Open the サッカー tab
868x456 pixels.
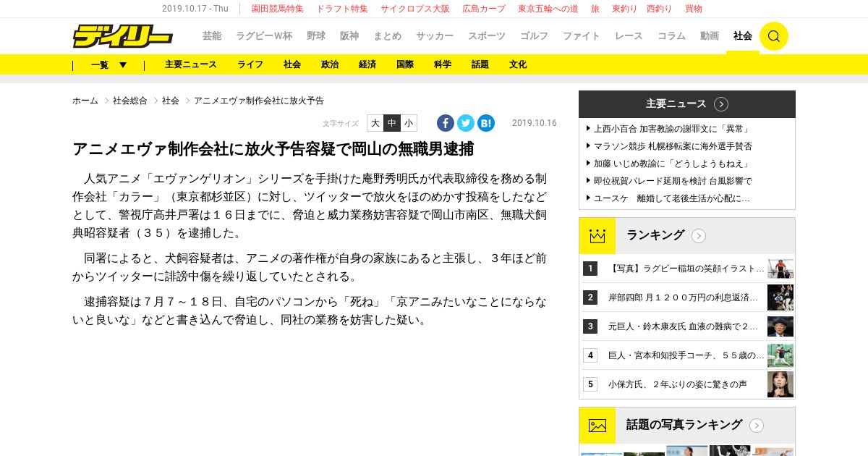pos(435,36)
